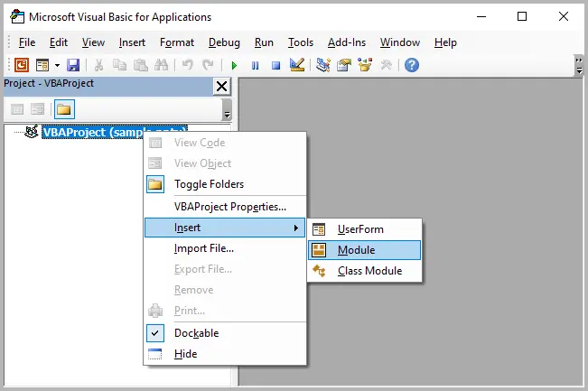The height and width of the screenshot is (391, 588).
Task: Select UserForm from Insert submenu
Action: (365, 229)
